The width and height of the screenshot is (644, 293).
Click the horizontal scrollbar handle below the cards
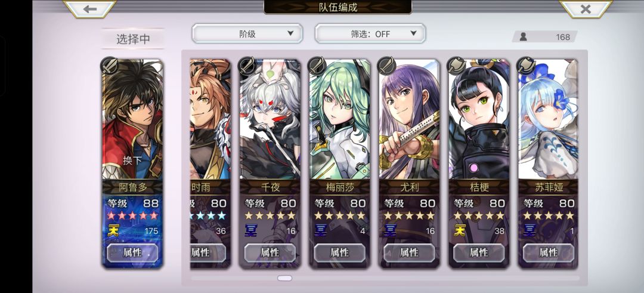pos(284,278)
